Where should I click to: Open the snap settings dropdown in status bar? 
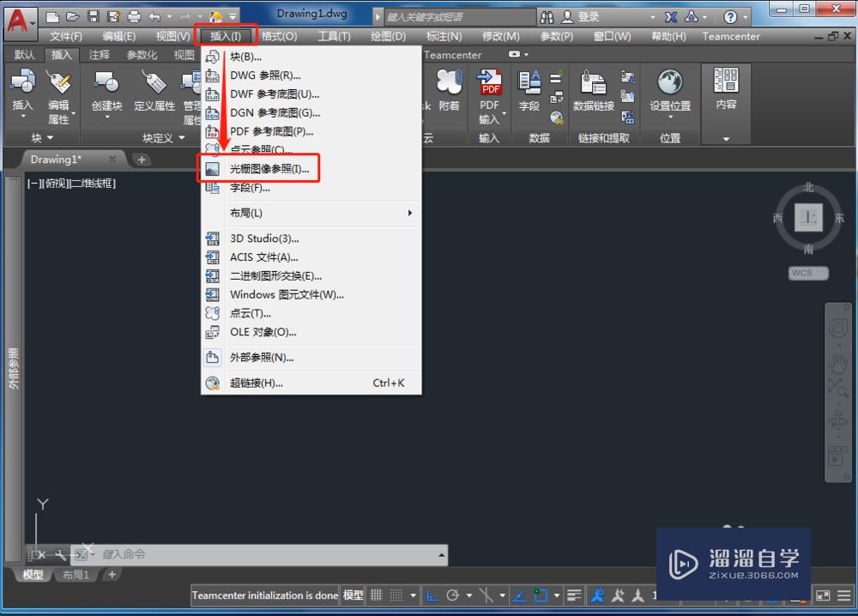pyautogui.click(x=413, y=595)
